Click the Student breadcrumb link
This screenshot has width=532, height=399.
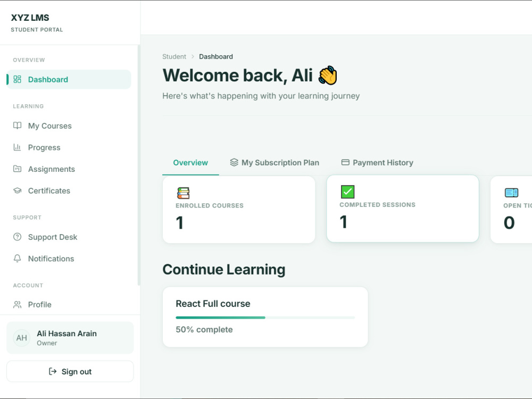174,57
